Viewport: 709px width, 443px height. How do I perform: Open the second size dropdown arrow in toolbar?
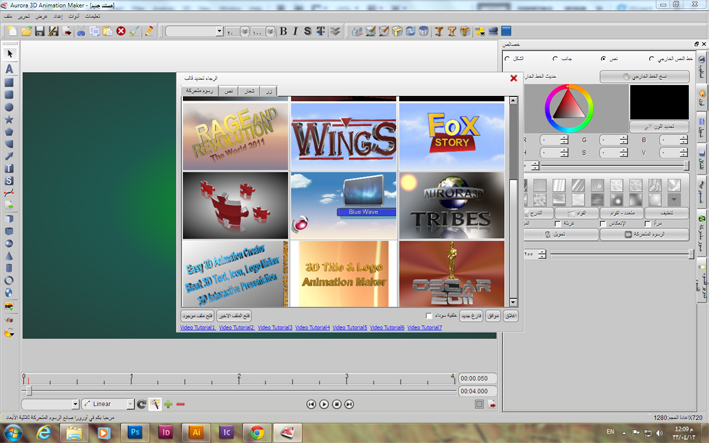pyautogui.click(x=270, y=31)
